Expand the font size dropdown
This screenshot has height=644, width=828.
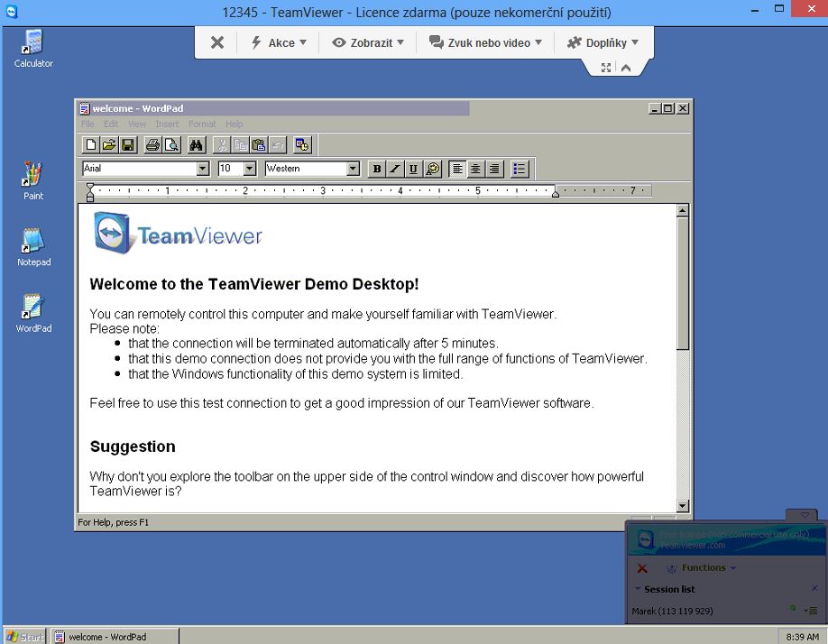(251, 169)
